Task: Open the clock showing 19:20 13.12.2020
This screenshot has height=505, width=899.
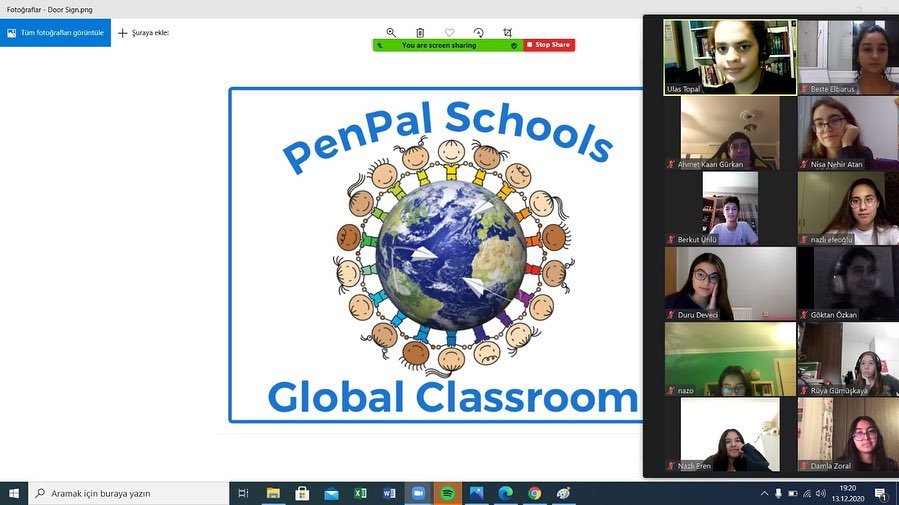Action: [847, 493]
